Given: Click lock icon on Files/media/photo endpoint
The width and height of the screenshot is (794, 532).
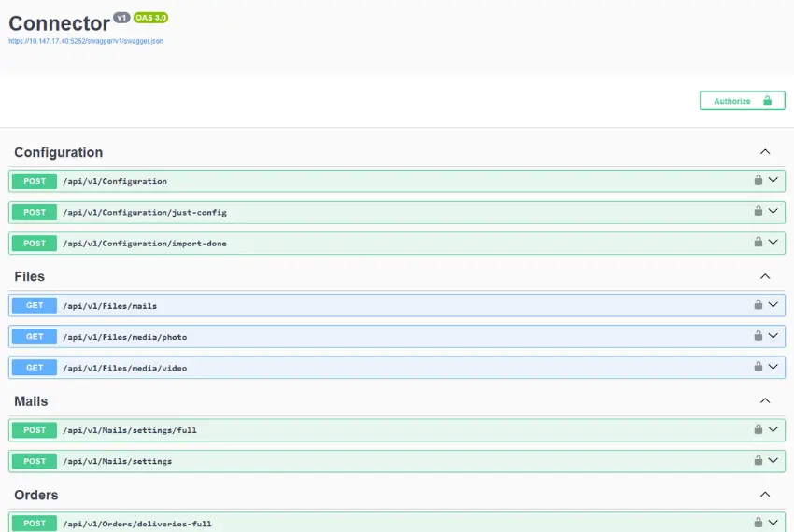Looking at the screenshot, I should [x=759, y=335].
